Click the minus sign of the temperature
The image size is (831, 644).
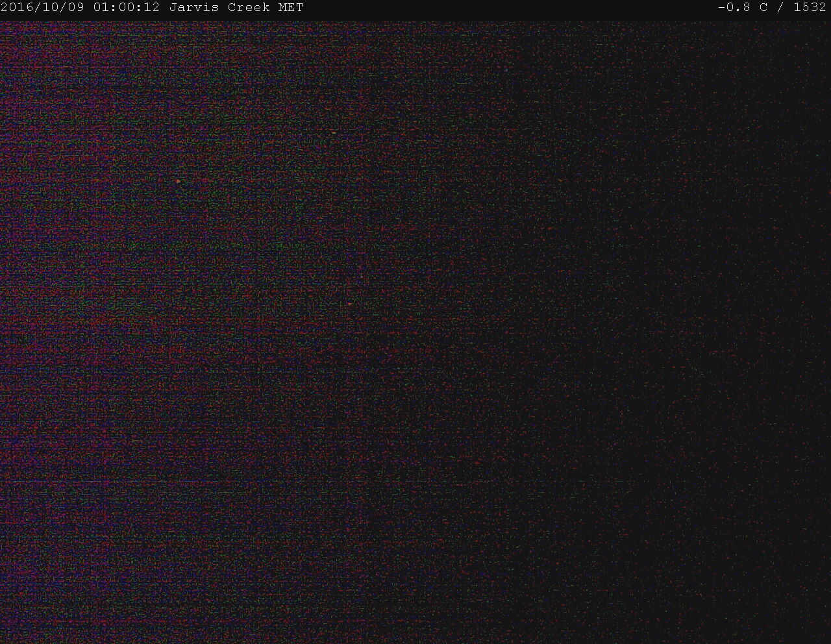pyautogui.click(x=721, y=8)
